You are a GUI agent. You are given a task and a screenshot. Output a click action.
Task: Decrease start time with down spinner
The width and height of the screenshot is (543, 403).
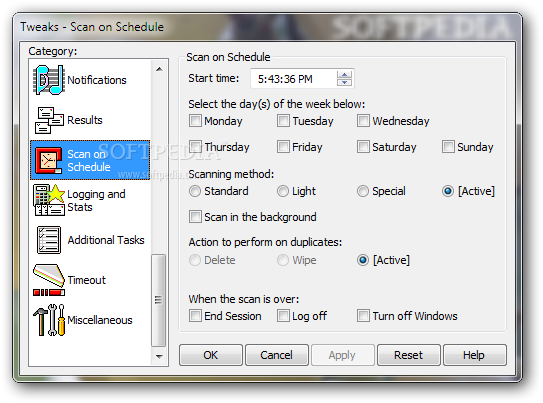[344, 82]
